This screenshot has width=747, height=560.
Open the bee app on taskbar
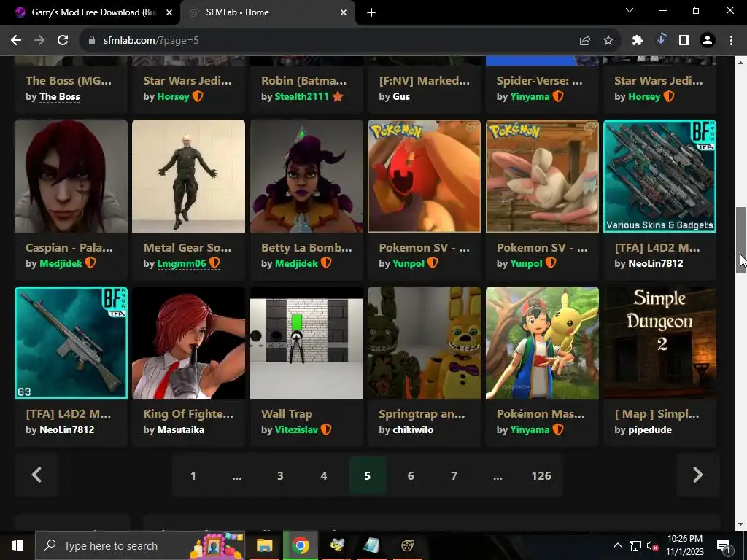coord(337,545)
